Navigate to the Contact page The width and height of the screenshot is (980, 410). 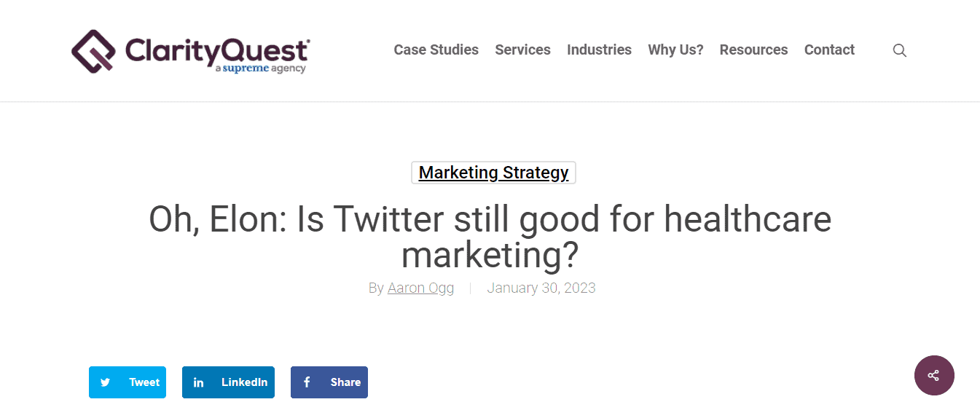pos(829,50)
